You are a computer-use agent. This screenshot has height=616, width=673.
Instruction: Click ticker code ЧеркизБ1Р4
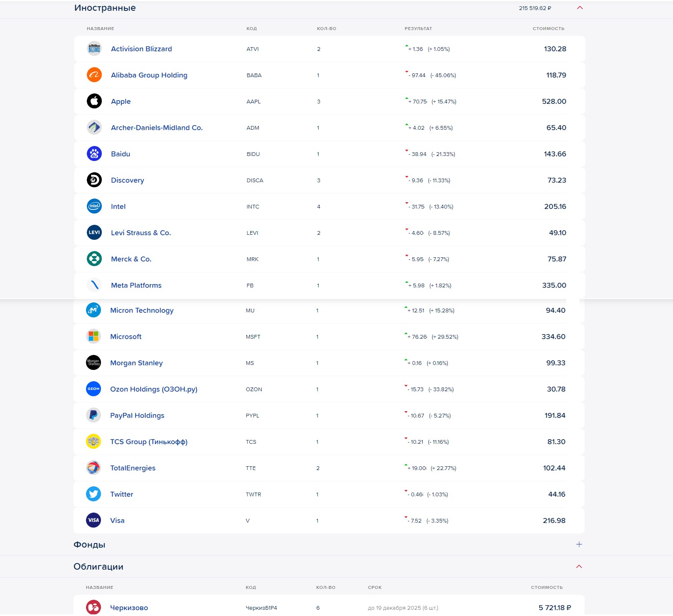tap(261, 608)
